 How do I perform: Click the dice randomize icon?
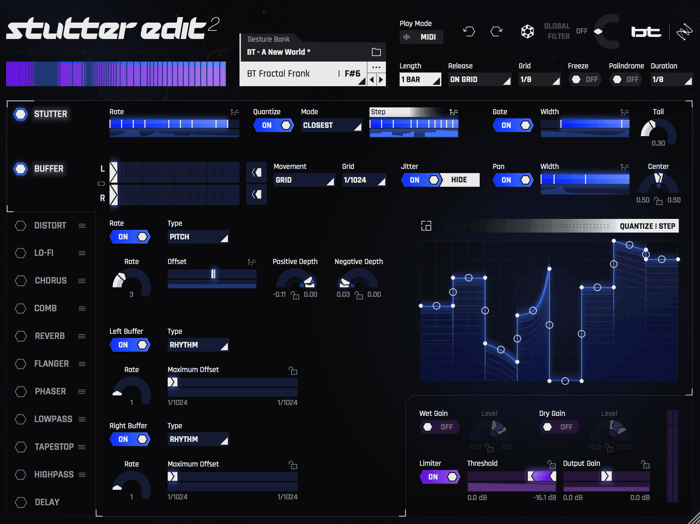point(527,32)
